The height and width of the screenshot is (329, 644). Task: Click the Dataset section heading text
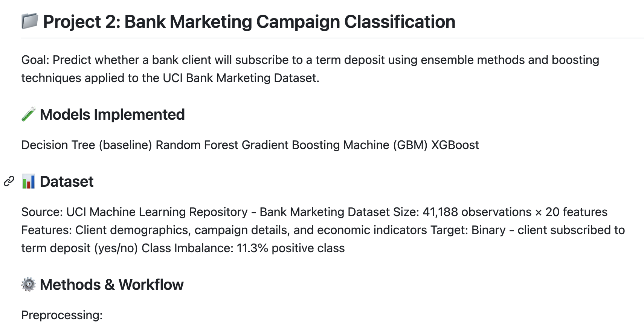pyautogui.click(x=67, y=181)
